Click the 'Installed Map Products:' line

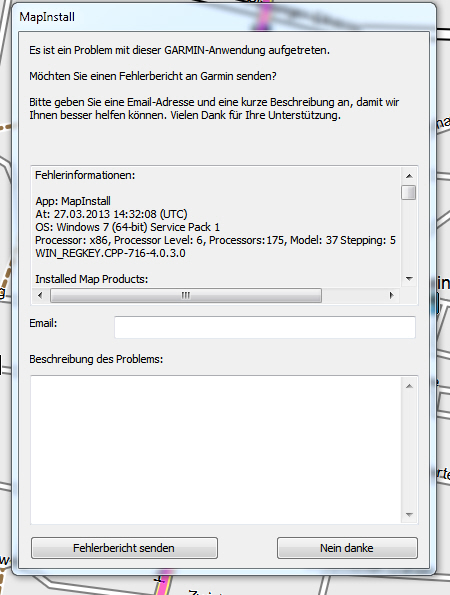click(91, 279)
